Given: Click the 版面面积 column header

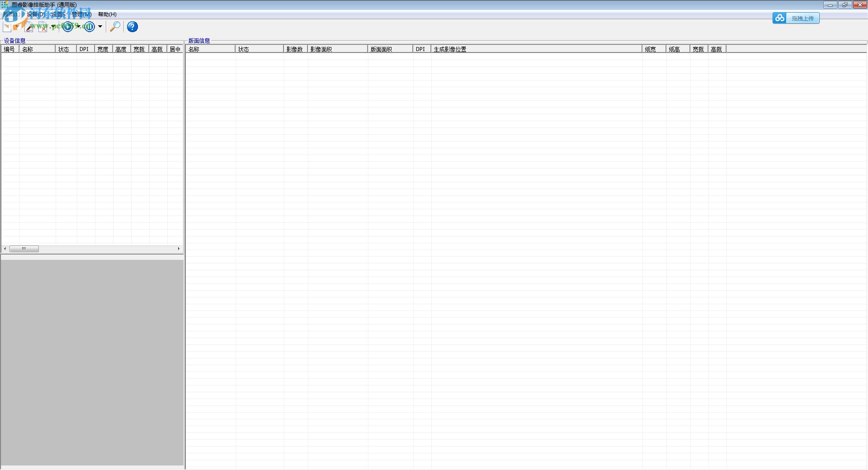Looking at the screenshot, I should click(x=390, y=49).
